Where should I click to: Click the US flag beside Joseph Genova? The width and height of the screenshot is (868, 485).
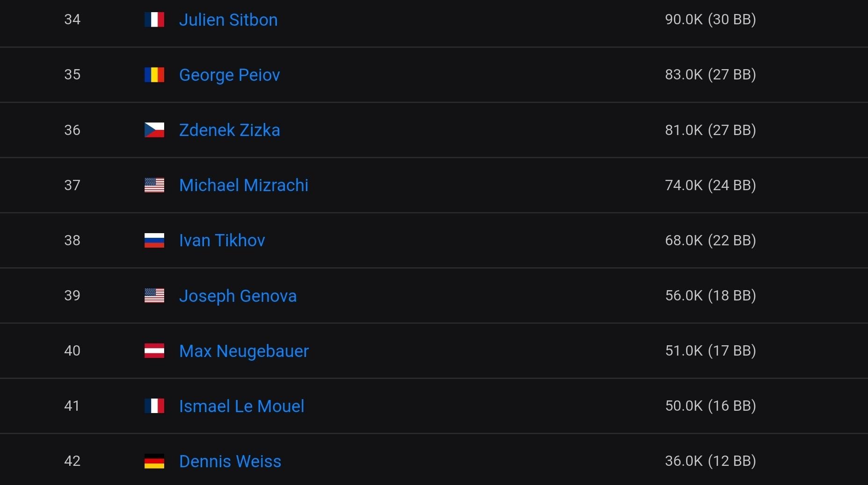coord(154,295)
